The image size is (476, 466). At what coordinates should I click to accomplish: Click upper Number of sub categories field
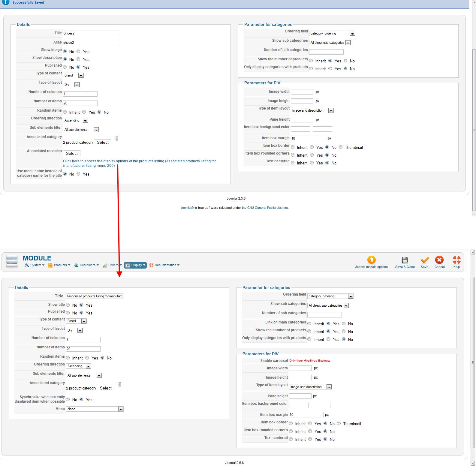tap(326, 52)
